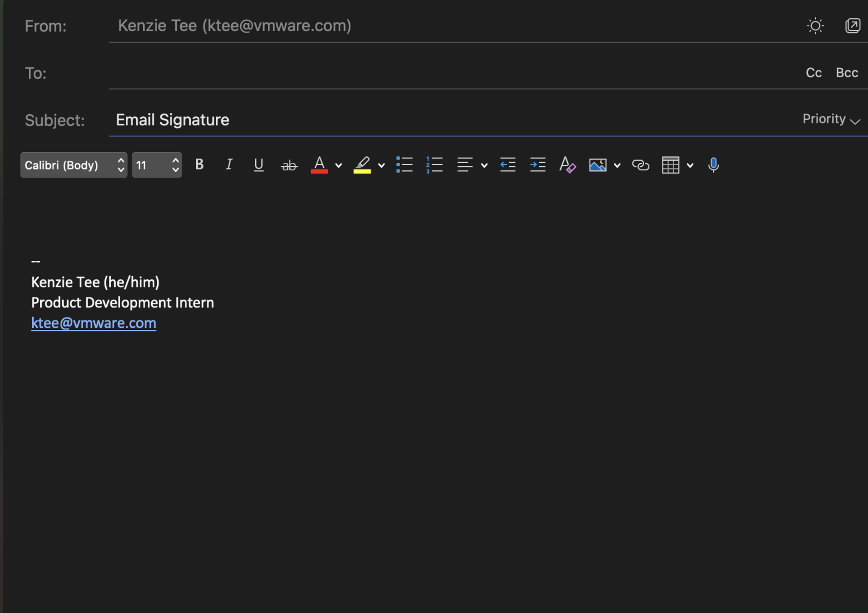The height and width of the screenshot is (613, 868).
Task: Switch background with the sun icon
Action: click(x=815, y=26)
